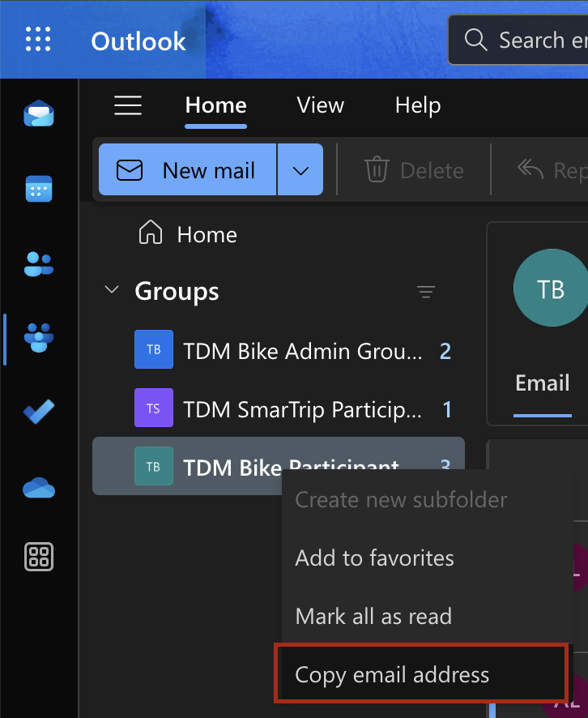Click the large TB group header avatar
The width and height of the screenshot is (588, 718).
pos(551,288)
